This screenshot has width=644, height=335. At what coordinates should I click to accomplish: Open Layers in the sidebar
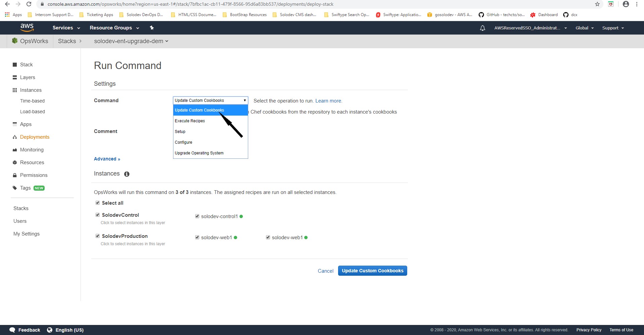24,77
